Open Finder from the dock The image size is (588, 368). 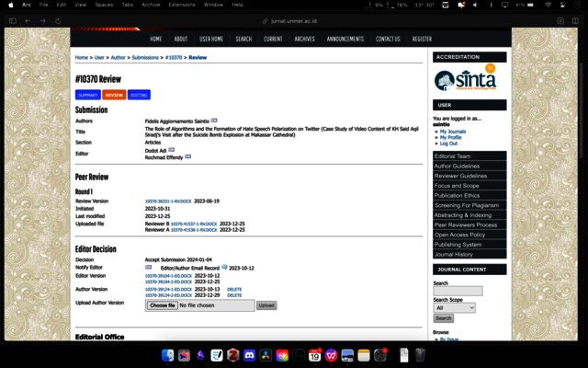tap(167, 355)
